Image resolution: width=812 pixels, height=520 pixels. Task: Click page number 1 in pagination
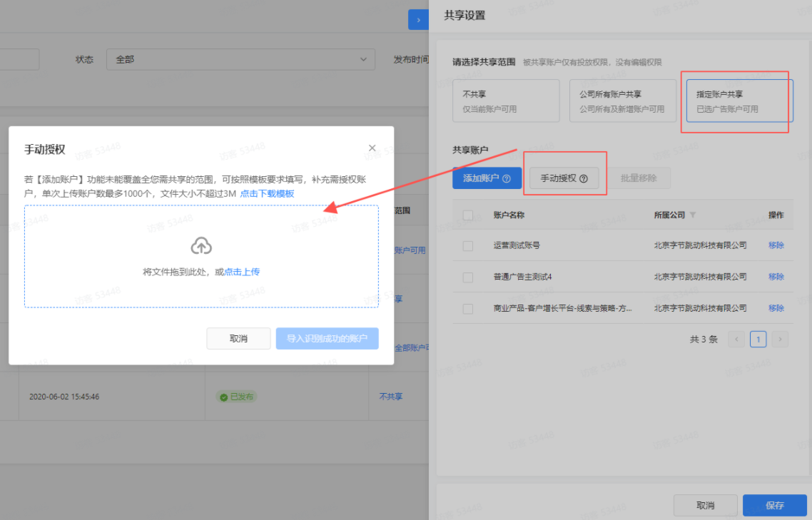pyautogui.click(x=758, y=339)
